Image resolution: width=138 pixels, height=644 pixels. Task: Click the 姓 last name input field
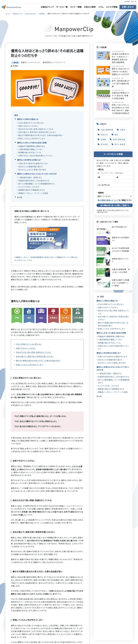pos(105,181)
